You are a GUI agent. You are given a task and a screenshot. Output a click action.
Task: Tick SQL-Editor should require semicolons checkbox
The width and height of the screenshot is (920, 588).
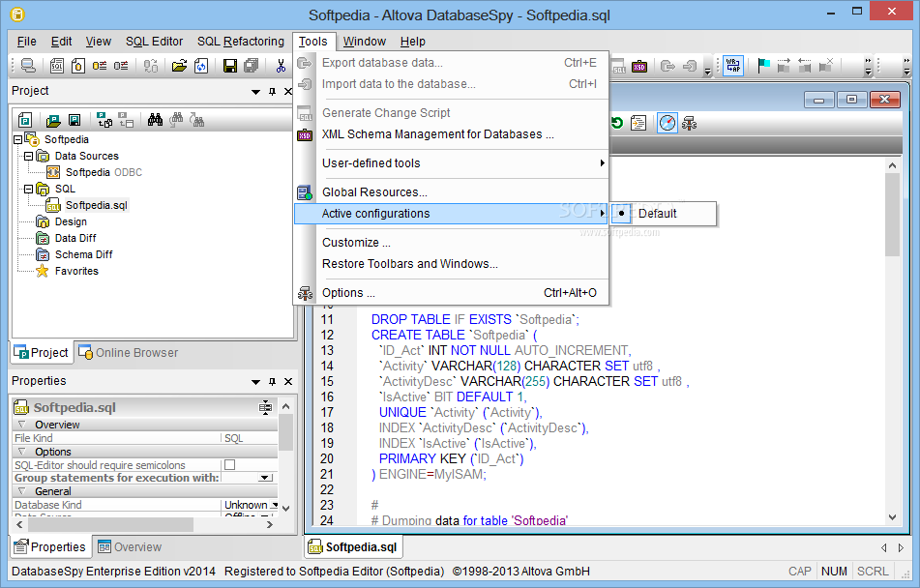pyautogui.click(x=230, y=465)
